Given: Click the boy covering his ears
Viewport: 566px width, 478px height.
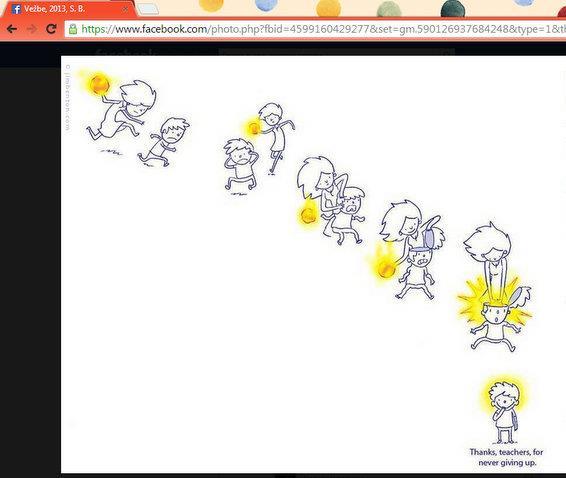Looking at the screenshot, I should (240, 166).
